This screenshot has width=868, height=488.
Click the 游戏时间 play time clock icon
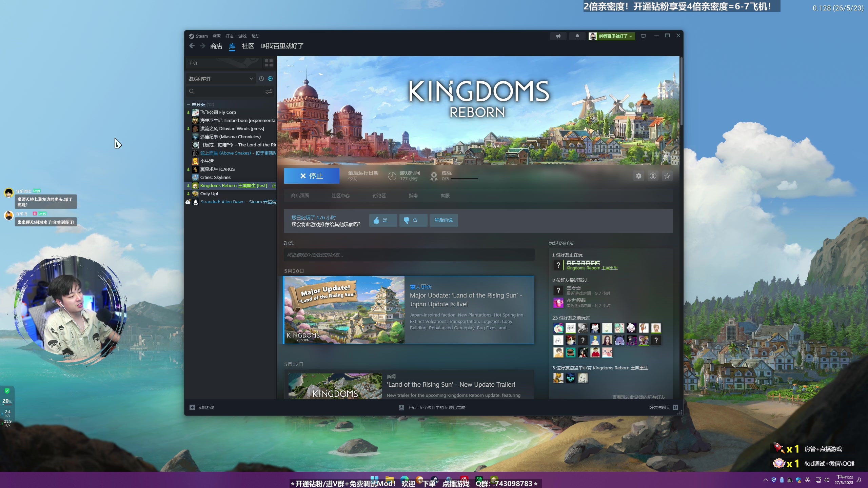click(x=392, y=176)
